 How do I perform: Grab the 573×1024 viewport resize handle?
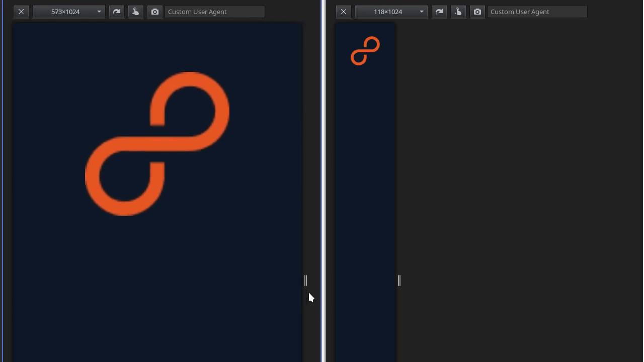(x=305, y=281)
